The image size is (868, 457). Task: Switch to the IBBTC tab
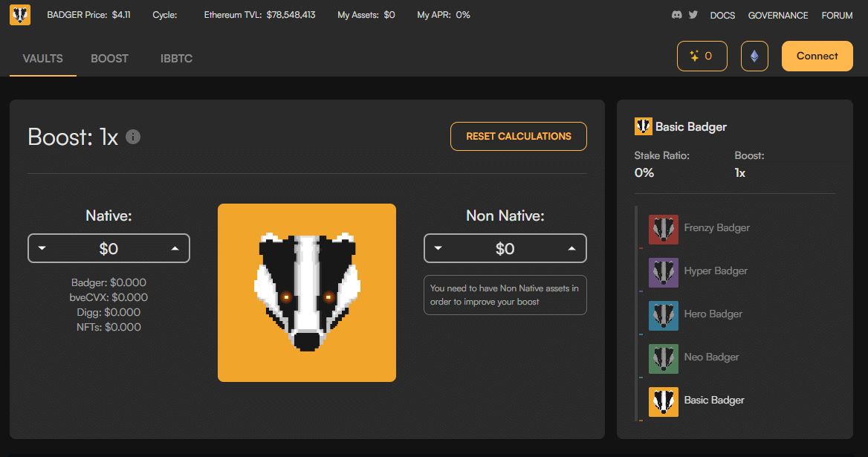click(x=176, y=59)
